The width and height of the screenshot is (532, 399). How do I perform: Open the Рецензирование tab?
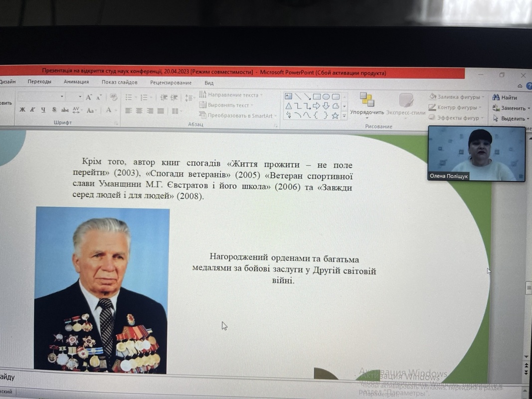[171, 82]
